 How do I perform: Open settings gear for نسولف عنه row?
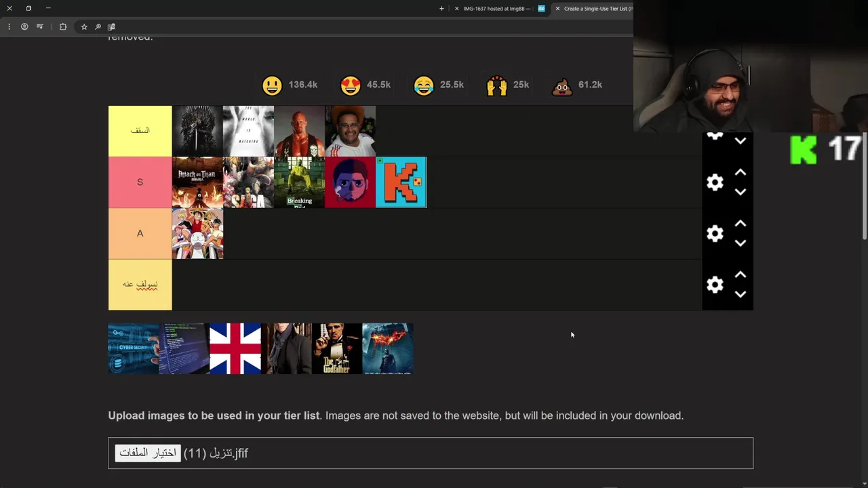pos(715,285)
